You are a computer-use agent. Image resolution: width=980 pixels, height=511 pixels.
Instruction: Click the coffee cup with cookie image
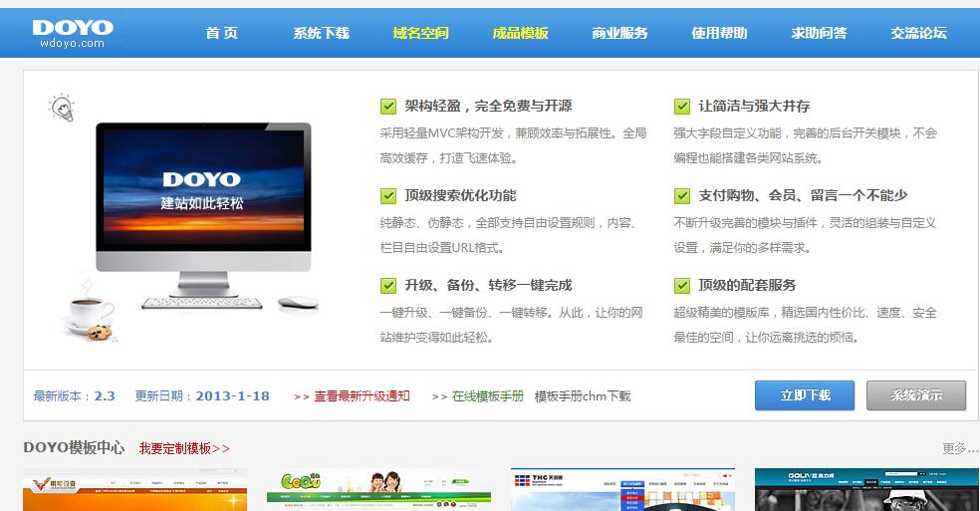90,310
